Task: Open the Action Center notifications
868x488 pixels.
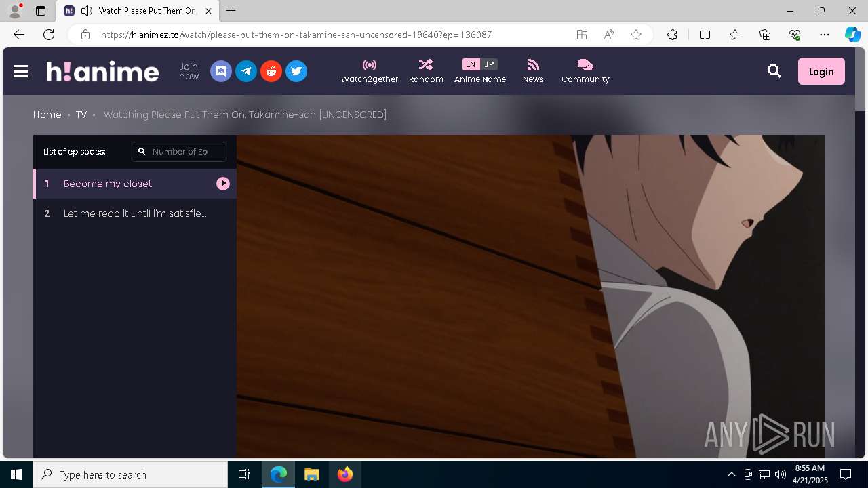Action: 846,474
